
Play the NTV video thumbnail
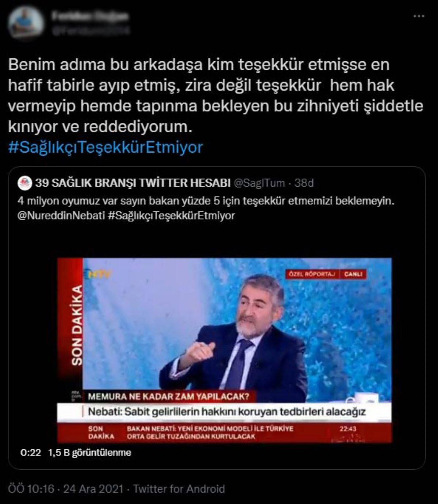224,351
